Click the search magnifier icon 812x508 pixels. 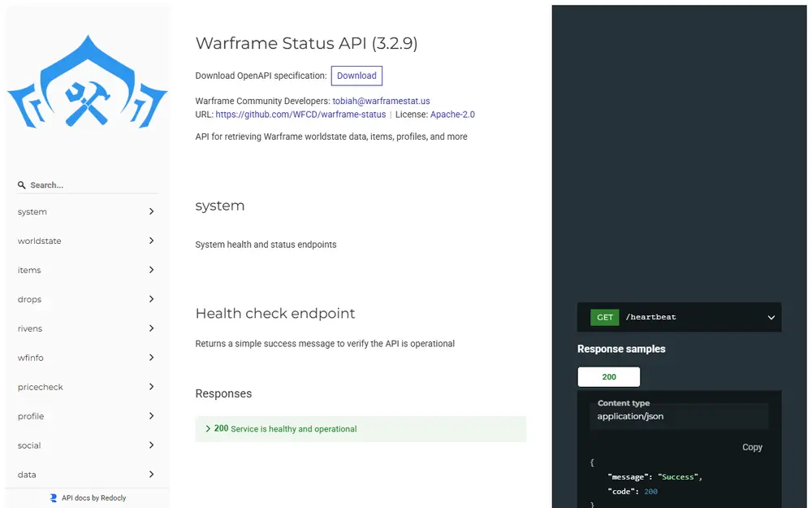(21, 185)
